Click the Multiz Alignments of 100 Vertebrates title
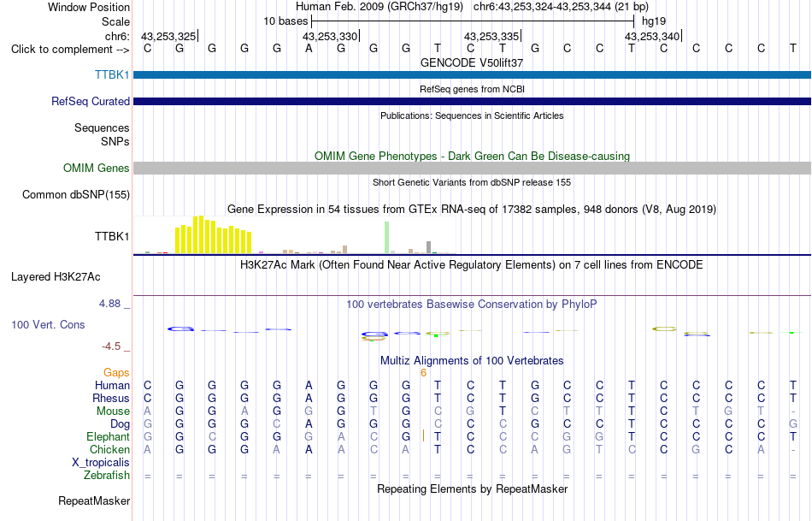 (x=472, y=360)
